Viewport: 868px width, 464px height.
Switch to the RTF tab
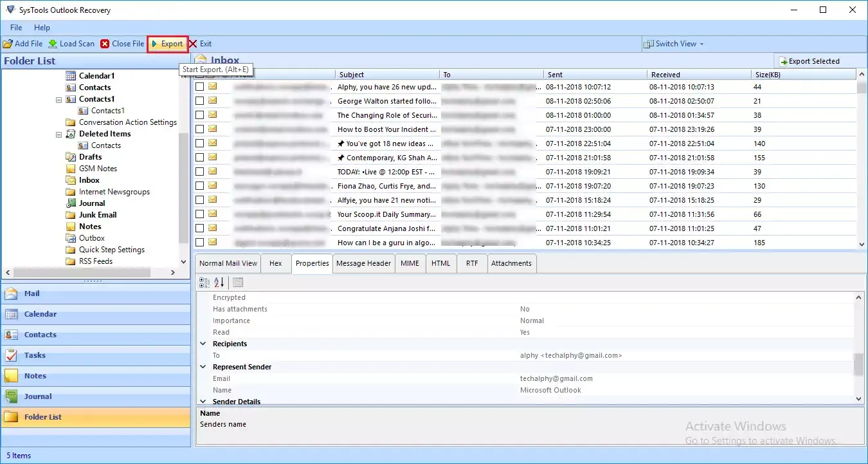pos(472,263)
